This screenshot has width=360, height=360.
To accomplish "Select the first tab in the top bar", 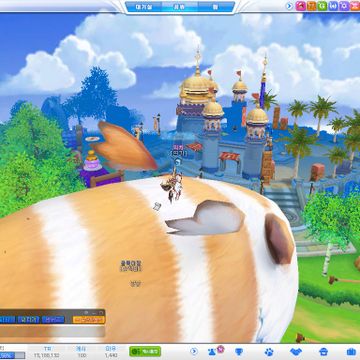I will click(x=144, y=7).
